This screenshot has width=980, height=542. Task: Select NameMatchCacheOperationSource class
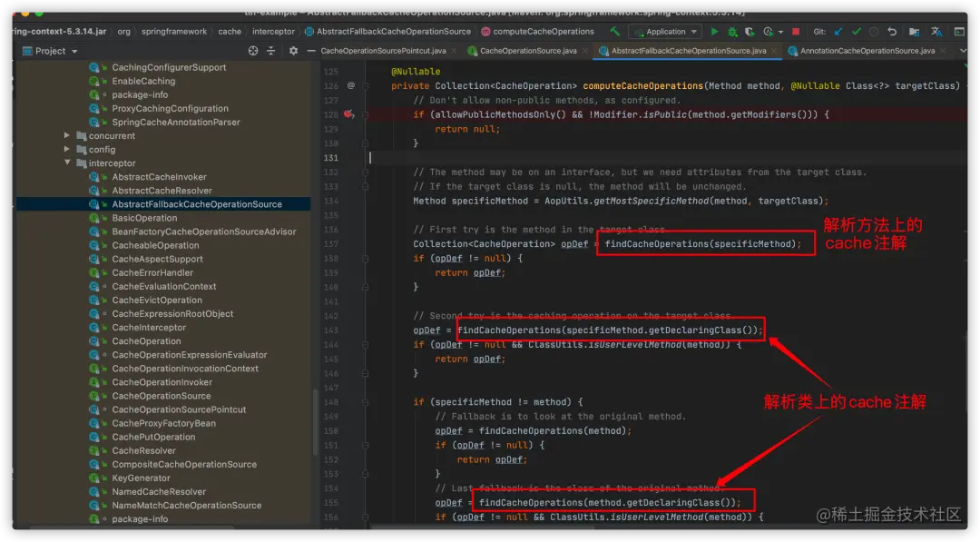186,505
